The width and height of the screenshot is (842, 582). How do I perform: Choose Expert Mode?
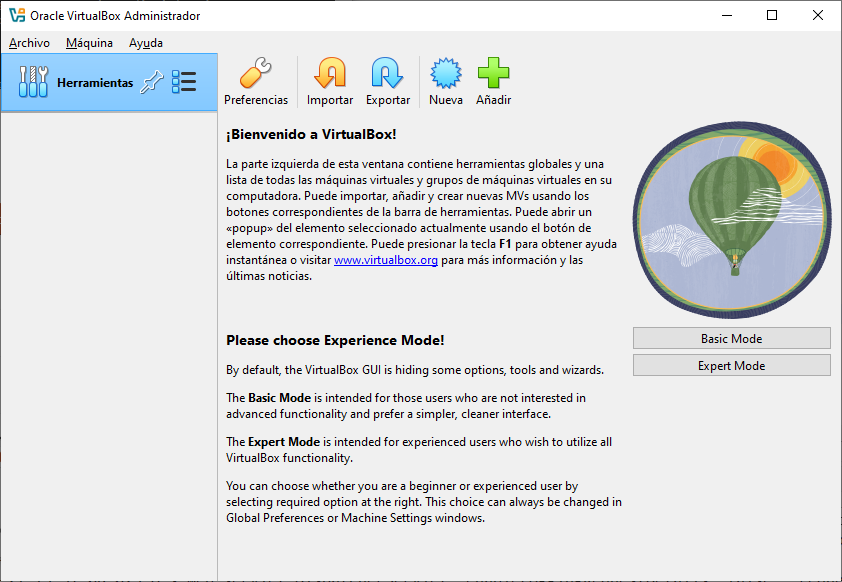731,365
